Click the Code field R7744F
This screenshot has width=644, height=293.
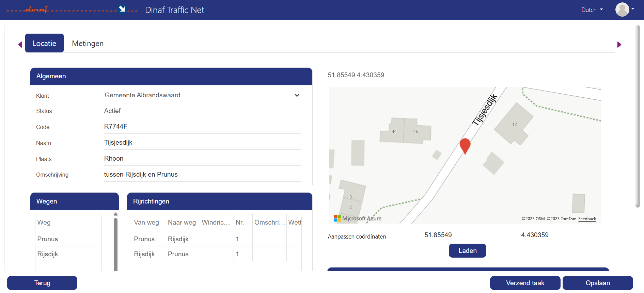(202, 127)
